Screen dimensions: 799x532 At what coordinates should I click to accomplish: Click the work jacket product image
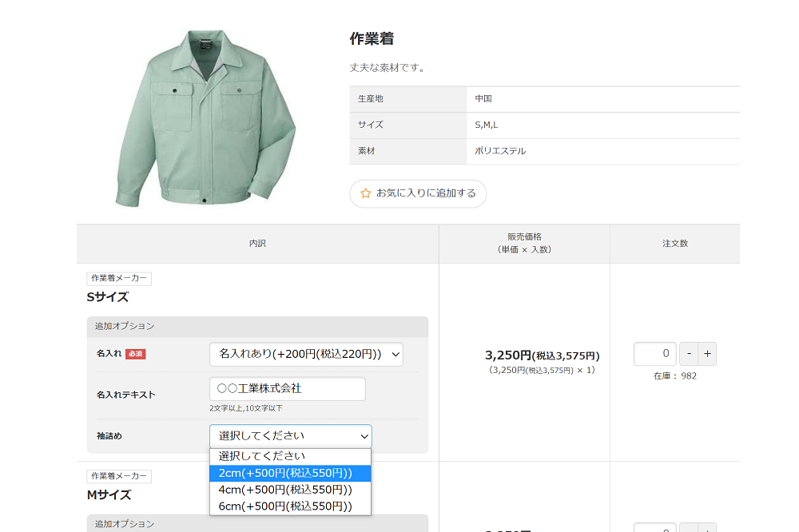pos(206,118)
